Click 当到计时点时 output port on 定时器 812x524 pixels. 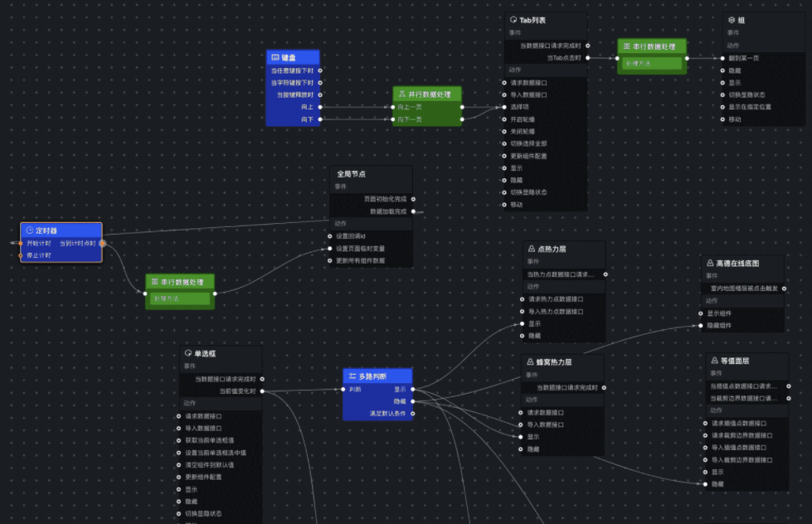point(102,243)
